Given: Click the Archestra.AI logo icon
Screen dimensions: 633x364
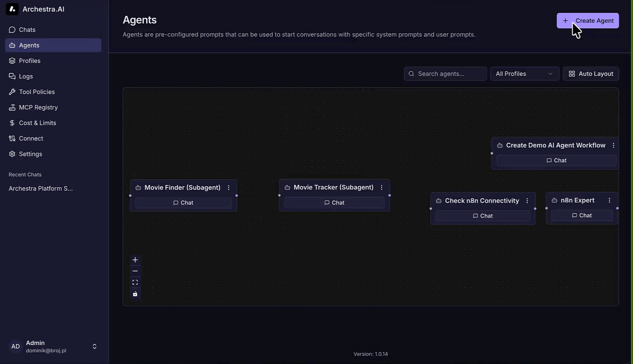Looking at the screenshot, I should click(12, 9).
